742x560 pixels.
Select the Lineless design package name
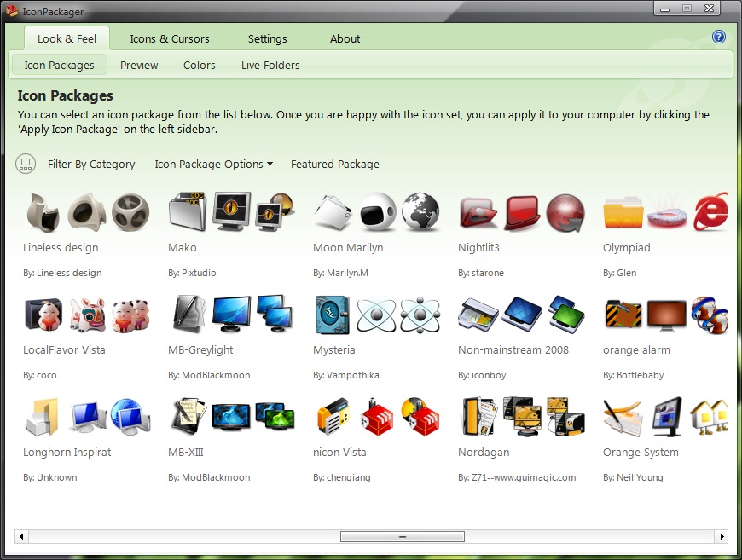61,248
